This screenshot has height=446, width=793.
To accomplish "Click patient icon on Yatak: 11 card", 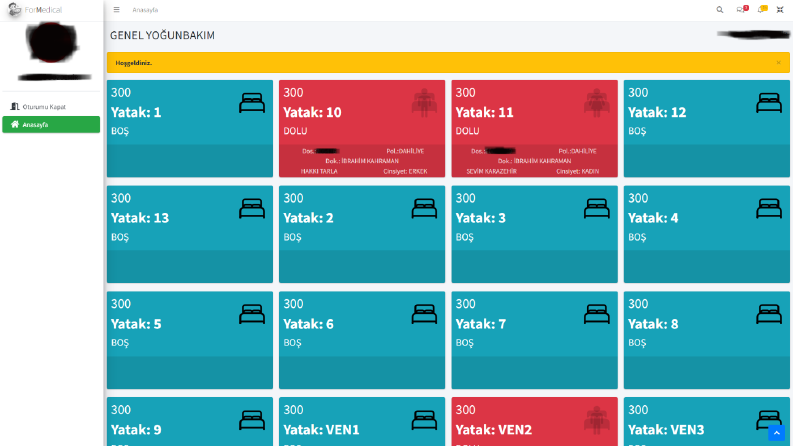I will (x=597, y=103).
